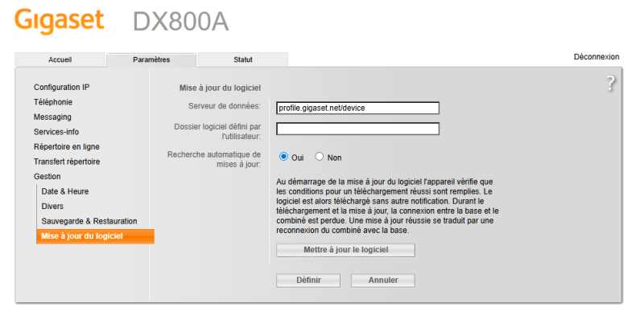Click the Recherche automatique de mises à jour label

click(213, 159)
